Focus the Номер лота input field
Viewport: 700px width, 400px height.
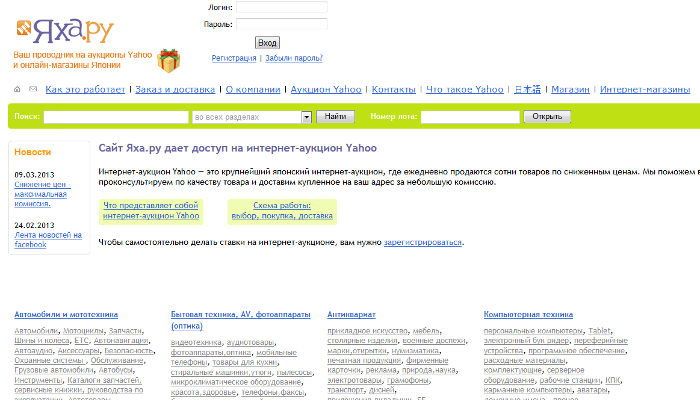pyautogui.click(x=470, y=117)
